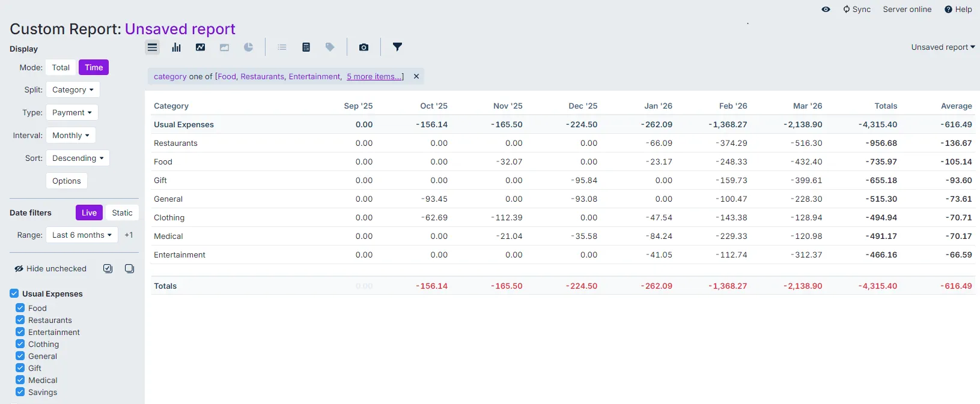The height and width of the screenshot is (404, 980).
Task: Switch display mode to Total
Action: coord(61,68)
